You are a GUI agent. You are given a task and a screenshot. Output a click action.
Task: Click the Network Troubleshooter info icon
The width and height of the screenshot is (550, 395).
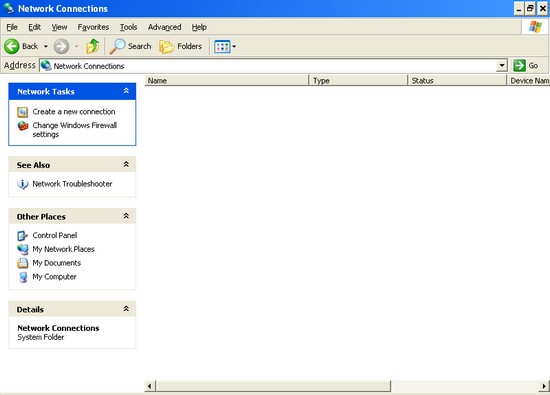pyautogui.click(x=23, y=184)
